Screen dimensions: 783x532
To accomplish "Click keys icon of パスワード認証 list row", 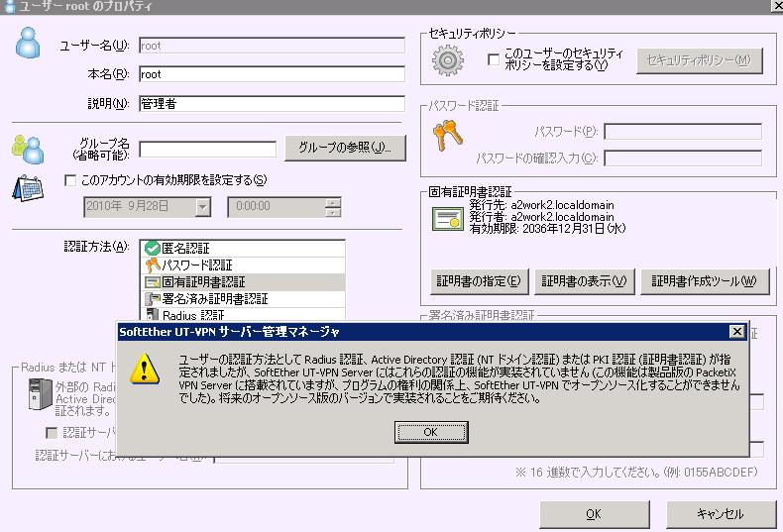I will 153,265.
